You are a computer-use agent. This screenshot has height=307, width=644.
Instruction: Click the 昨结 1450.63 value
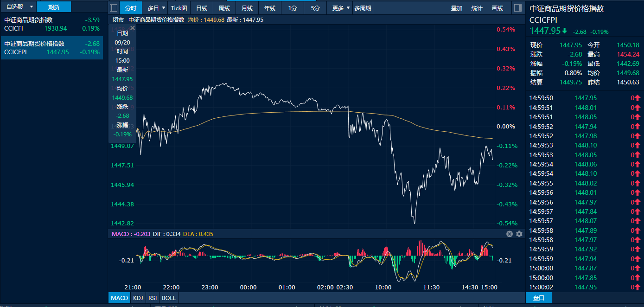[x=628, y=82]
